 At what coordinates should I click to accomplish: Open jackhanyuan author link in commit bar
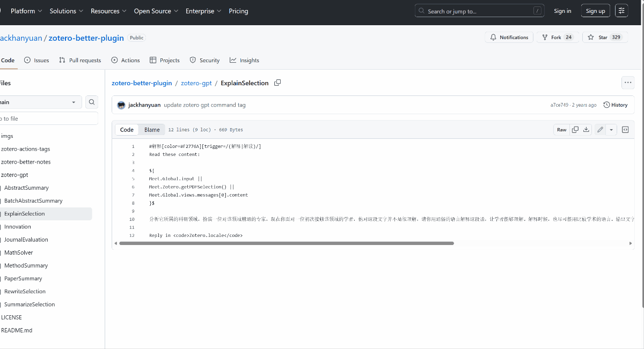(x=144, y=105)
